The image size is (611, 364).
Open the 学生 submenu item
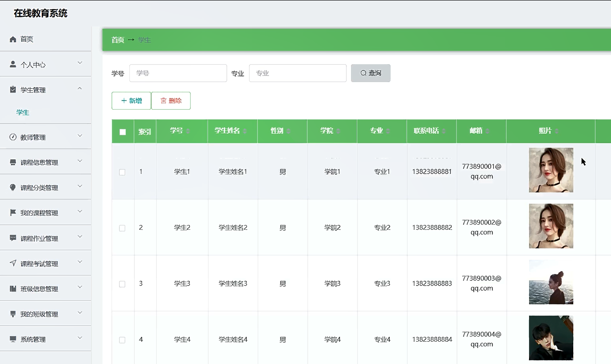[x=23, y=112]
